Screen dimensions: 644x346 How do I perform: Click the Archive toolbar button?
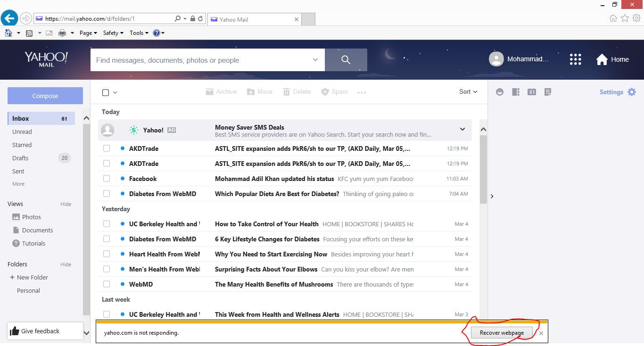221,92
